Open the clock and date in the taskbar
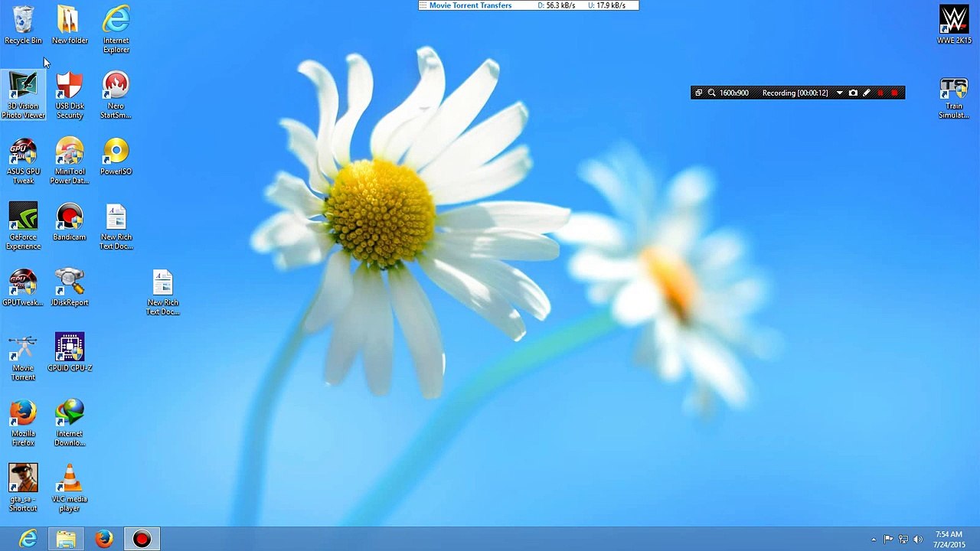The image size is (980, 551). point(949,540)
